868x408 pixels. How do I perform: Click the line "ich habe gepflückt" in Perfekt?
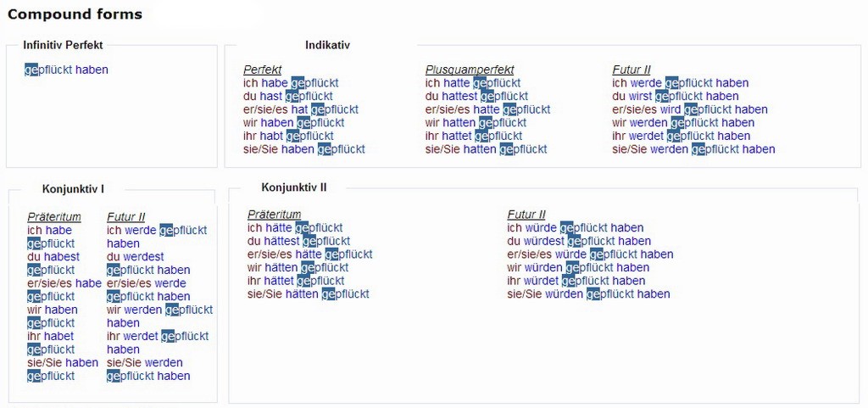coord(291,83)
